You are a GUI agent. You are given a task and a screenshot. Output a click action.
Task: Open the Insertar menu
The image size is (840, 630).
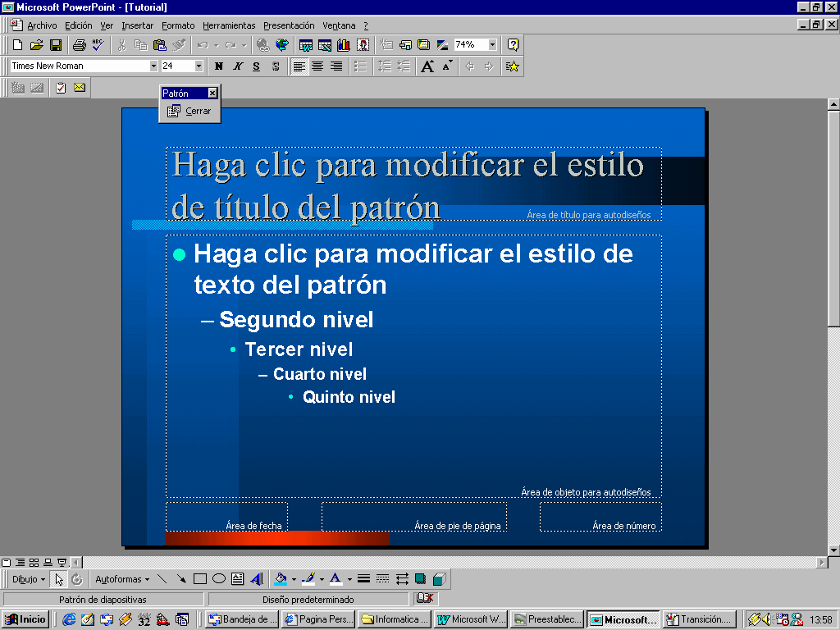(137, 25)
